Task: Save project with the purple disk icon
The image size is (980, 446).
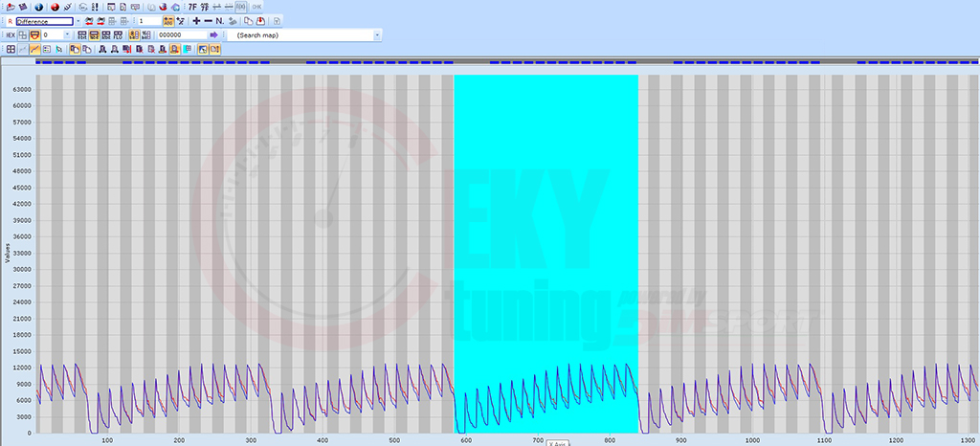Action: pyautogui.click(x=23, y=7)
